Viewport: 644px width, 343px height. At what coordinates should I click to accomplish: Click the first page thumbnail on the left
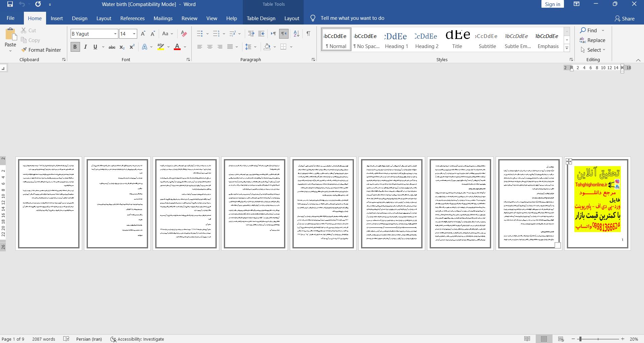[x=49, y=204]
